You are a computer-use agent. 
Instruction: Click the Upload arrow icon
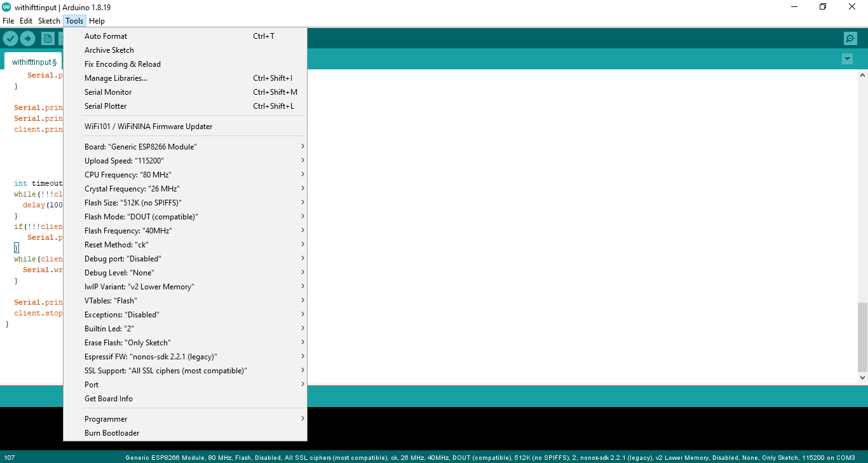(x=27, y=38)
